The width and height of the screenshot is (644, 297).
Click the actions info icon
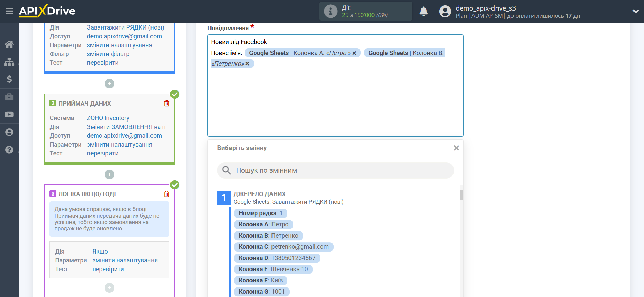coord(330,11)
